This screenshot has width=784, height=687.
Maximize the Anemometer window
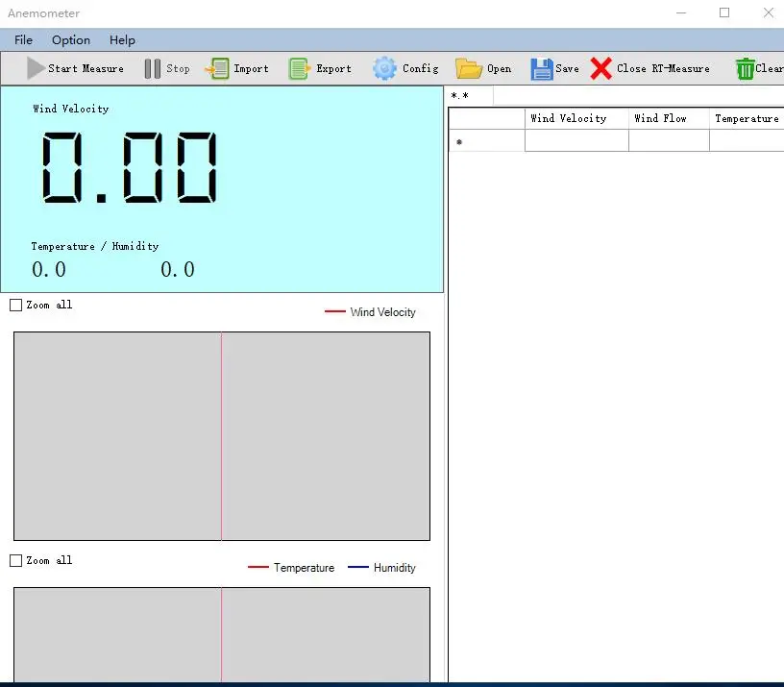click(724, 13)
